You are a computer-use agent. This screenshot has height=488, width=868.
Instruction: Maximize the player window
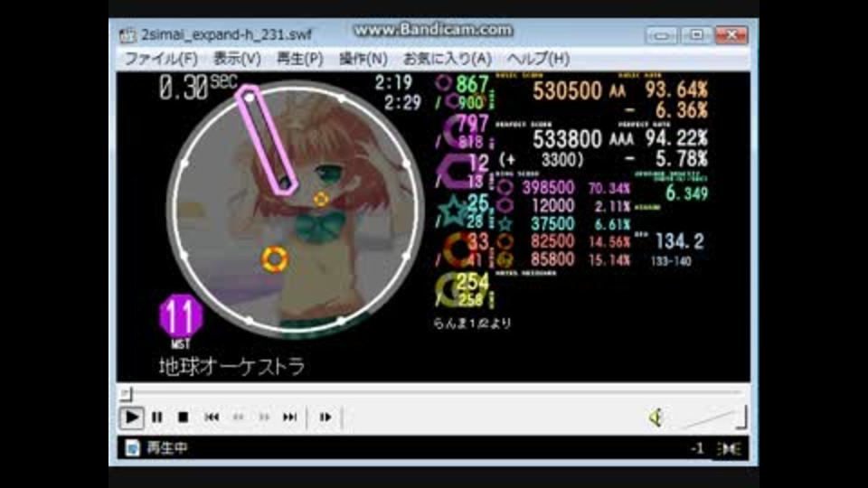696,35
